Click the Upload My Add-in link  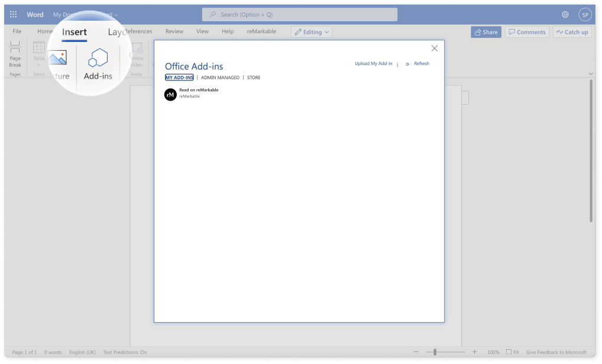click(x=373, y=63)
